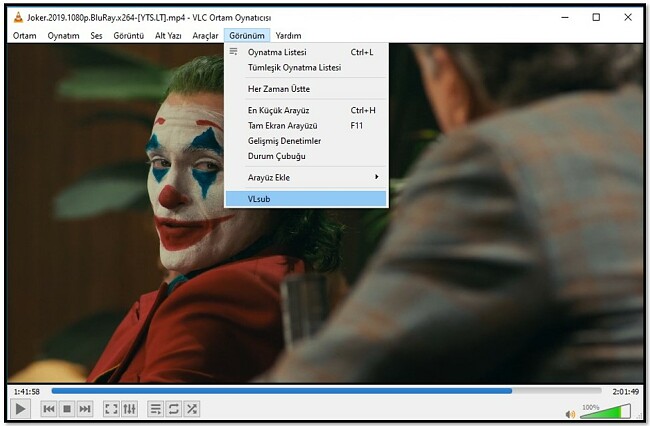Toggle fullscreen video mode icon
Screen dimensions: 650x426
click(111, 409)
